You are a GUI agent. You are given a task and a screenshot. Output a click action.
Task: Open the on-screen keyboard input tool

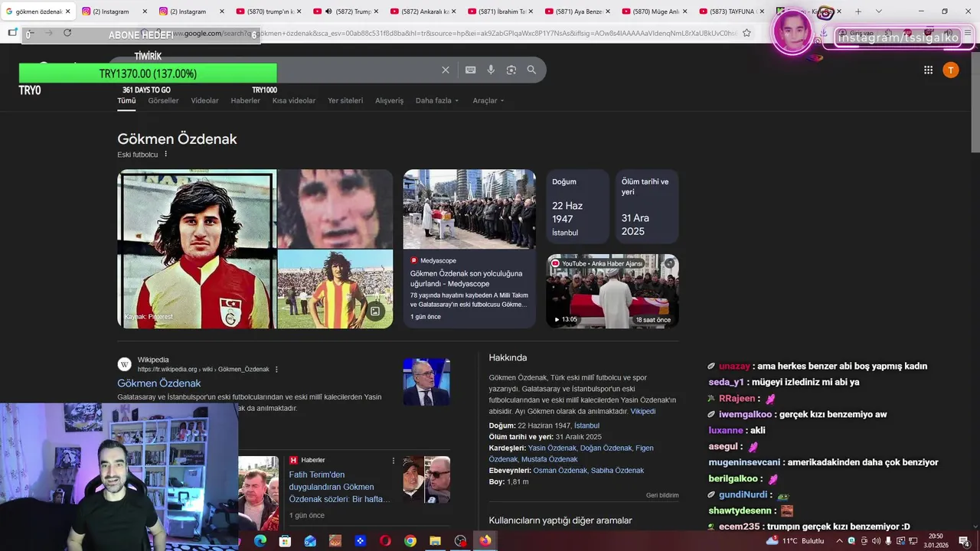[470, 70]
